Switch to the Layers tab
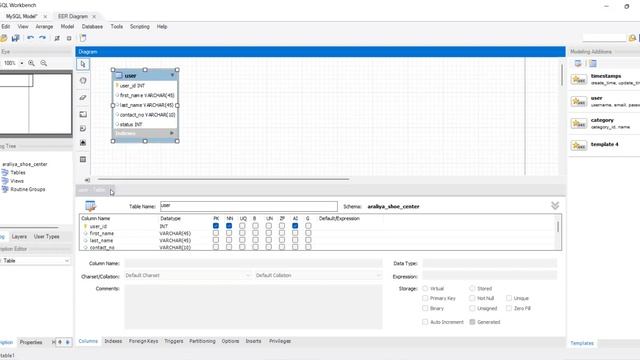Screen dimensions: 640x360 (19, 236)
